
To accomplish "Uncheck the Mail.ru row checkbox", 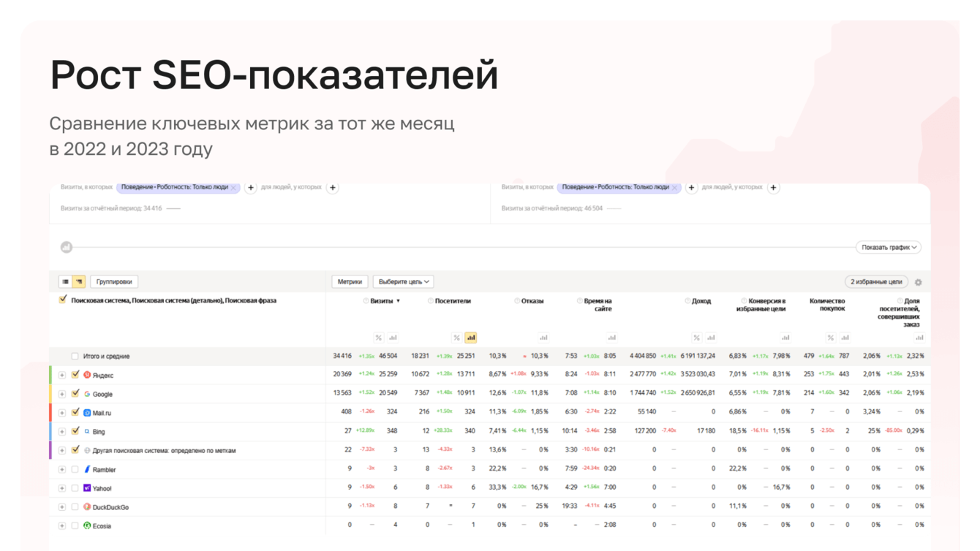I will click(x=75, y=412).
